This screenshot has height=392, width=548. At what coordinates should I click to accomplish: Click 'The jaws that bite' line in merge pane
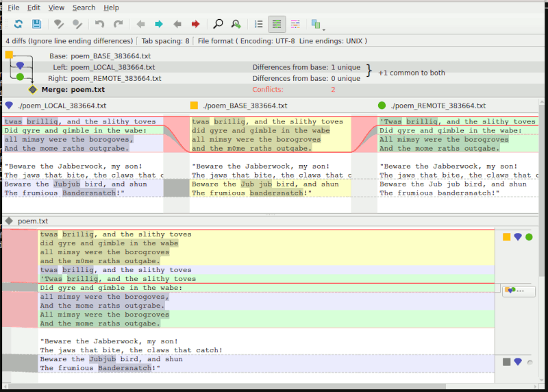tap(131, 350)
